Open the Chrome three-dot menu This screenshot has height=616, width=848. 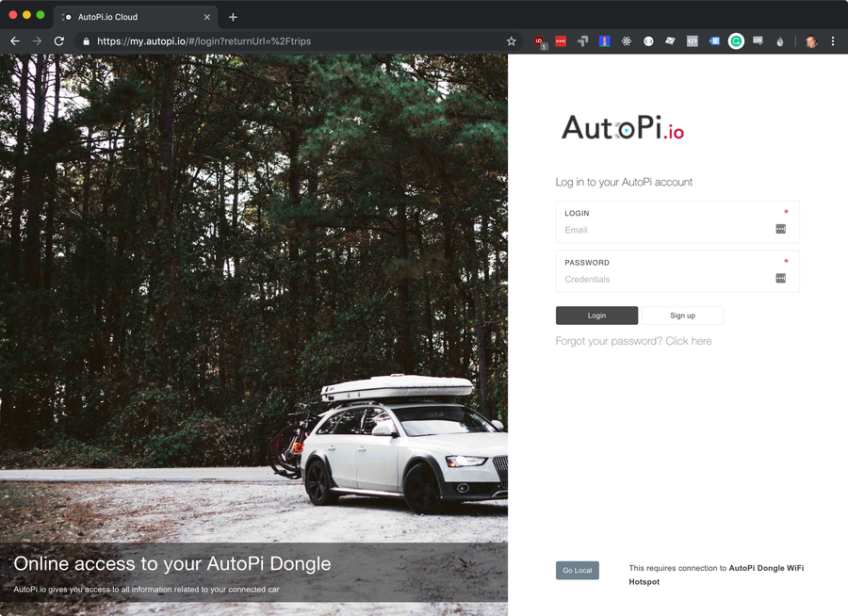(833, 41)
